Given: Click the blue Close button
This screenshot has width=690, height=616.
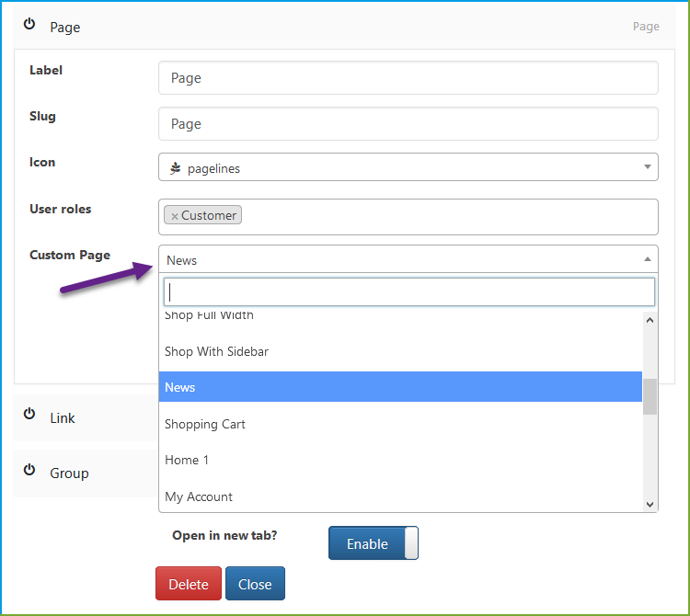Looking at the screenshot, I should [255, 584].
